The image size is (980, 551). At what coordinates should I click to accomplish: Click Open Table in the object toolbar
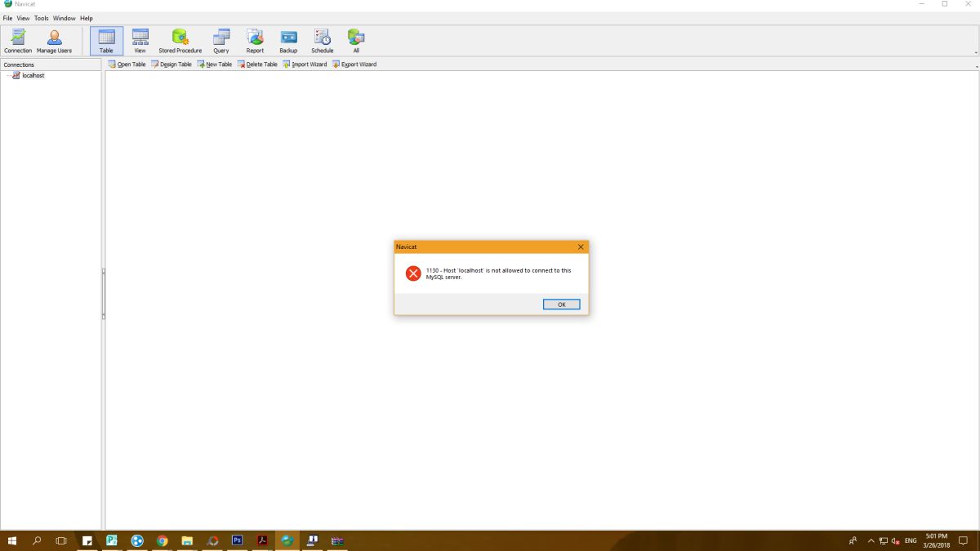coord(127,64)
